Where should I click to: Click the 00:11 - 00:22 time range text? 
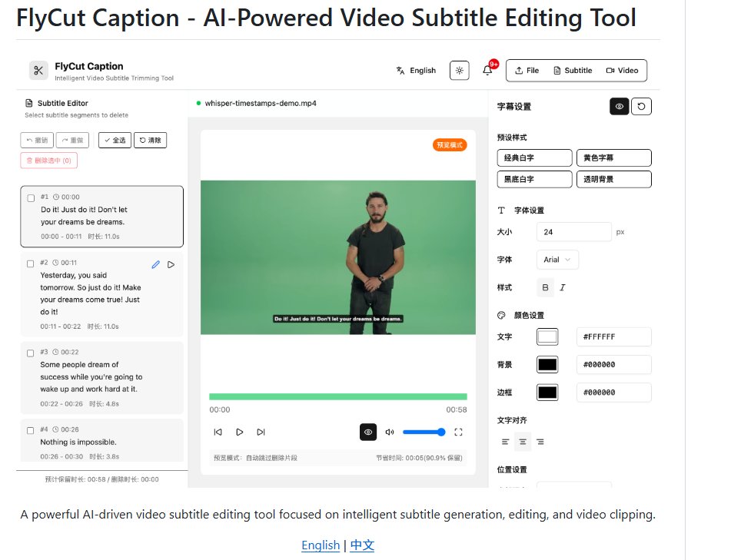61,326
